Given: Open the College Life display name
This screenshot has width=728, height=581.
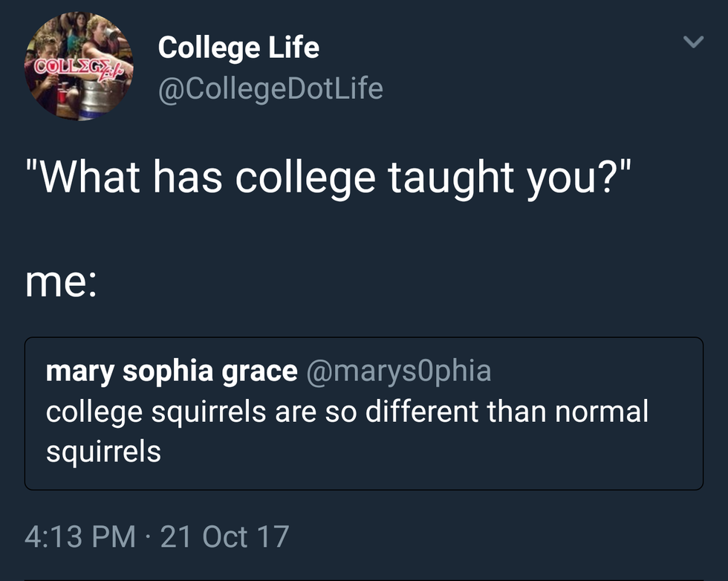Looking at the screenshot, I should click(238, 48).
